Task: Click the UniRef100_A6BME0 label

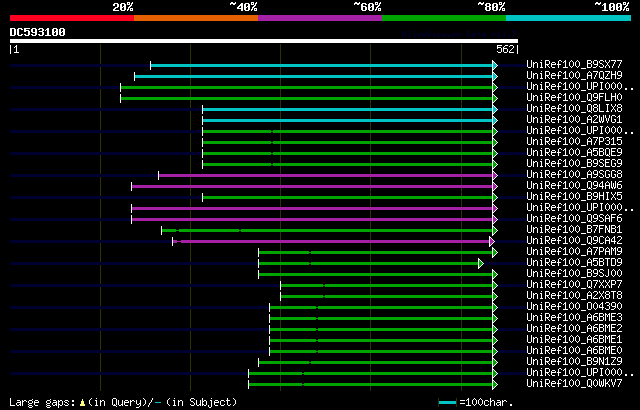Action: (x=574, y=351)
